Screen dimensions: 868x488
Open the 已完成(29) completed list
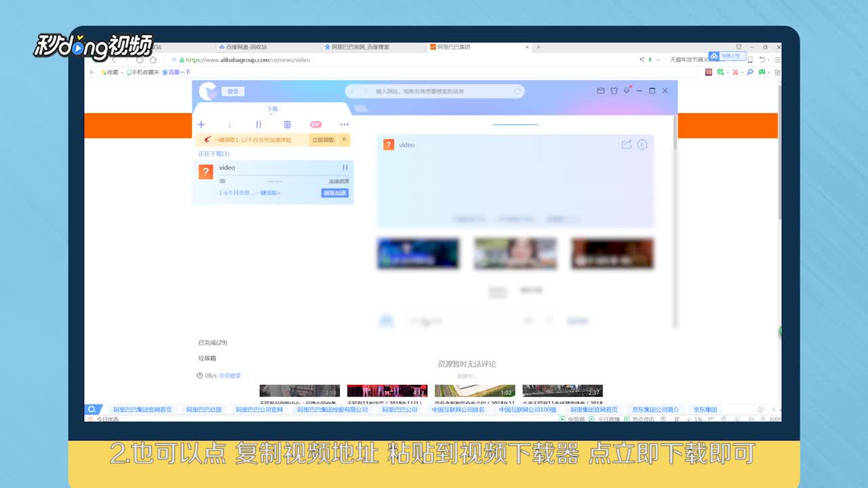pyautogui.click(x=212, y=343)
